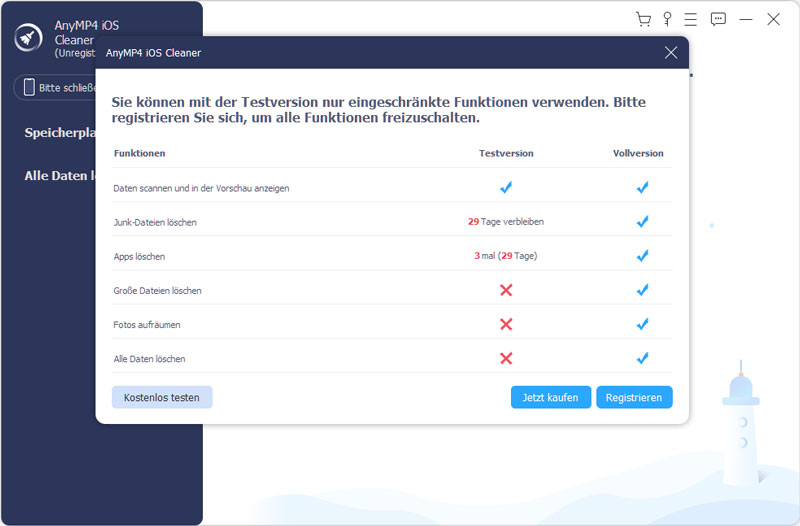Click Vollversion checkmark for Große Dateien löschen
This screenshot has height=526, width=800.
pos(642,290)
